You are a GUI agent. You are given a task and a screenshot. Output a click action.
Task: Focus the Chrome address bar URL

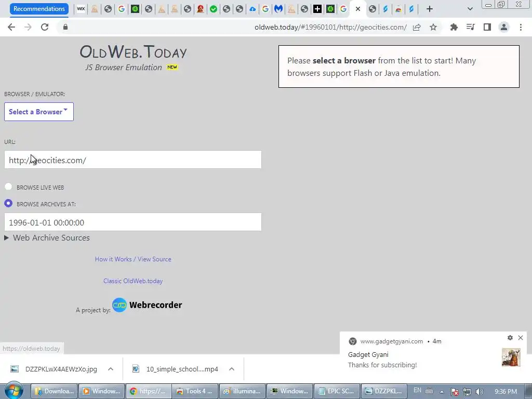(330, 27)
